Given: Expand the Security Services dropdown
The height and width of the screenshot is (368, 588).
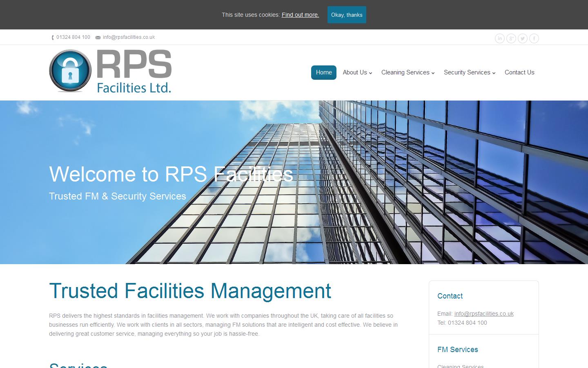Looking at the screenshot, I should [469, 72].
